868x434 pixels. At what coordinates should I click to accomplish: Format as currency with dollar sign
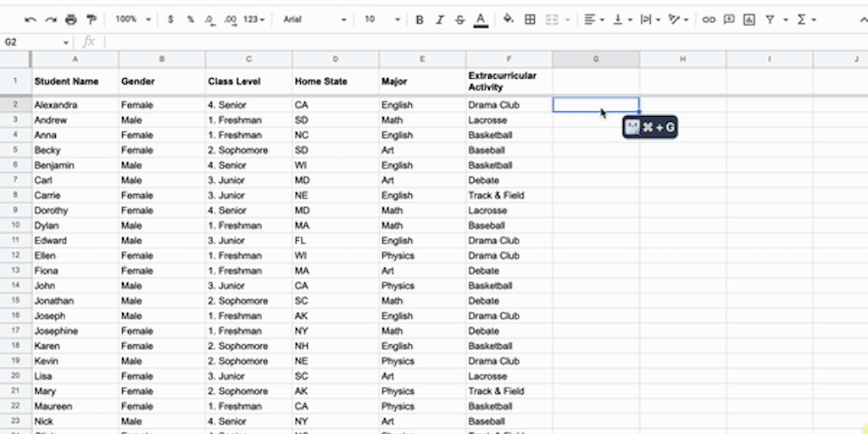click(170, 19)
